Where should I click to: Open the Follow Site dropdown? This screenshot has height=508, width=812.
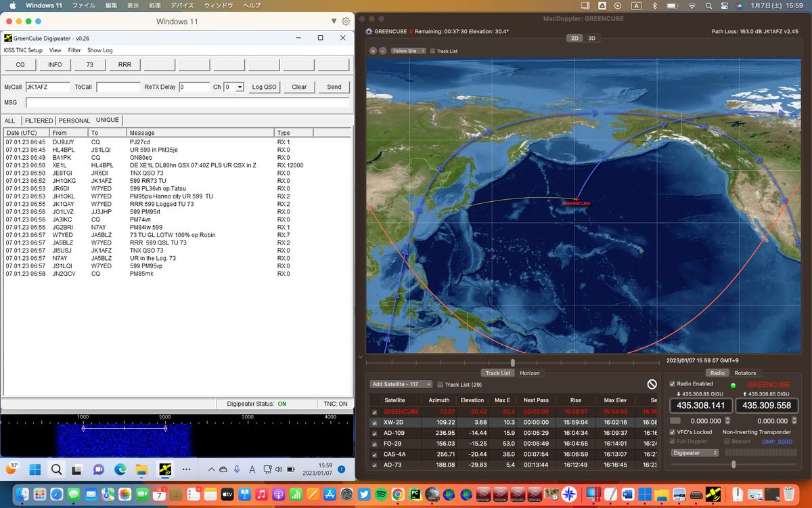[x=409, y=51]
